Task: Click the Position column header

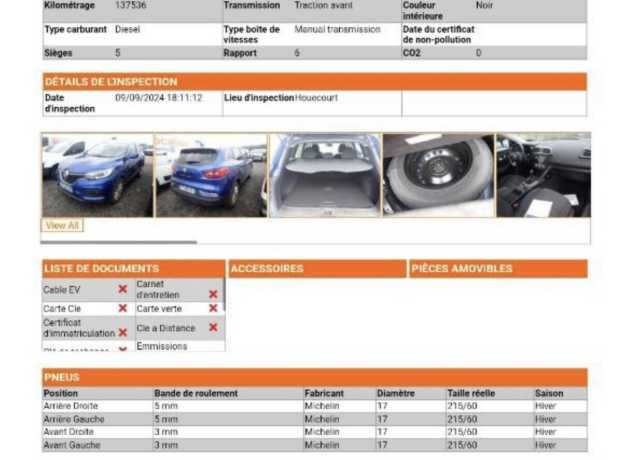Action: (60, 393)
